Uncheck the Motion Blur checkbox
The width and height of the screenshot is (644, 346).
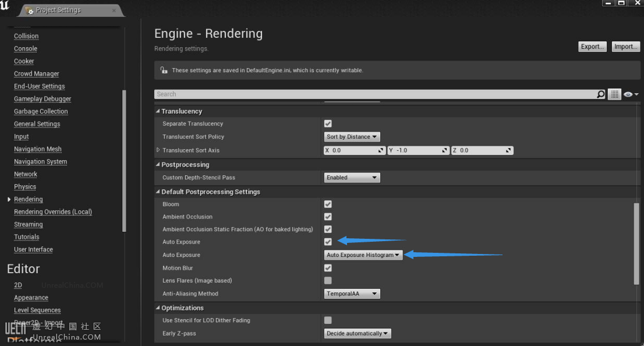328,268
